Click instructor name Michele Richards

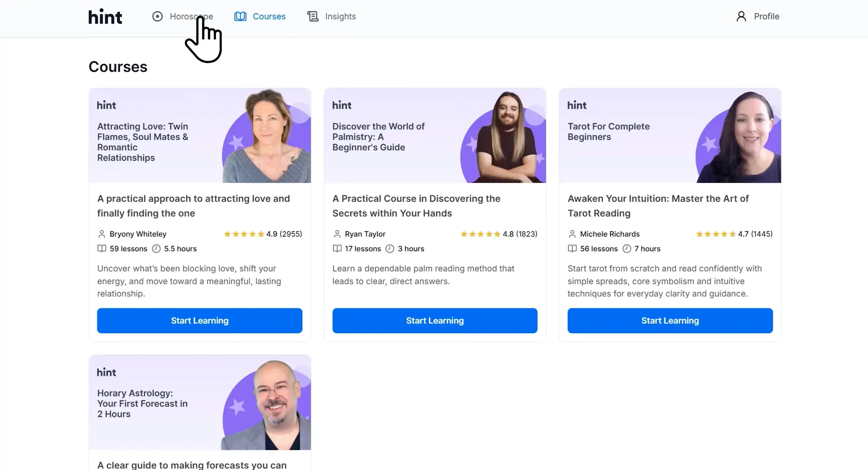click(610, 234)
